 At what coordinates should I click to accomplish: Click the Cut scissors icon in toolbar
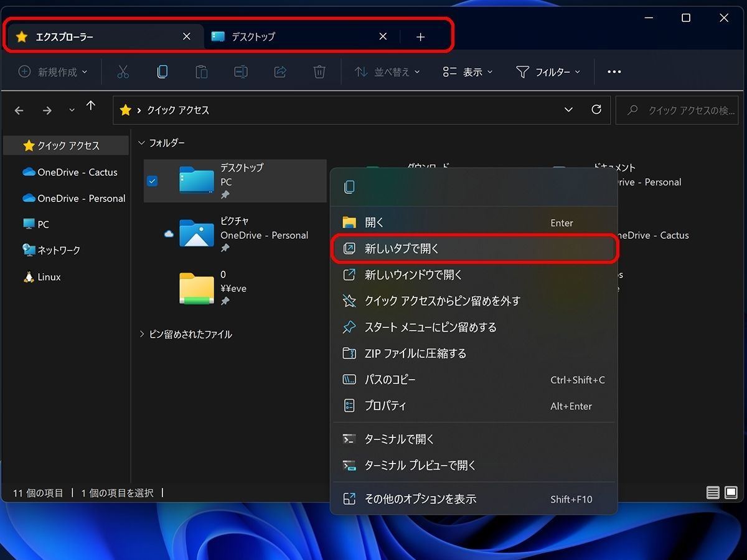[123, 72]
